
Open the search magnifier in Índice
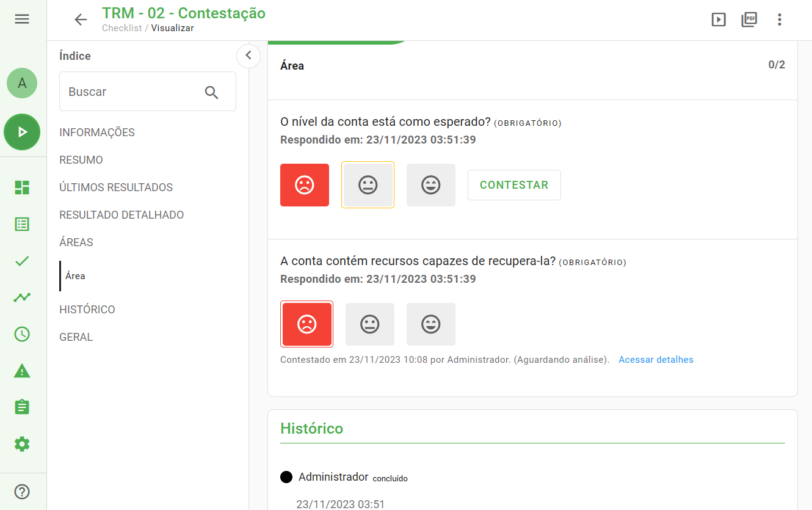pyautogui.click(x=212, y=92)
